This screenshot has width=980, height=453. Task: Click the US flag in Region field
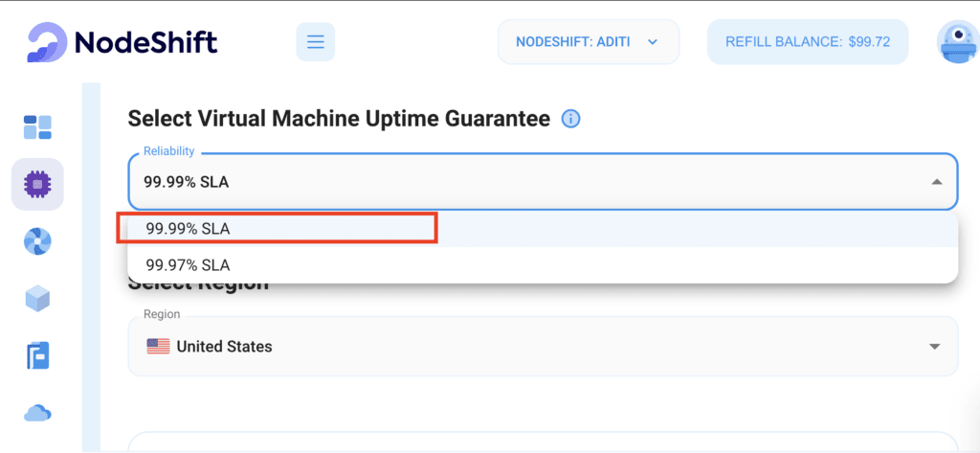click(158, 347)
